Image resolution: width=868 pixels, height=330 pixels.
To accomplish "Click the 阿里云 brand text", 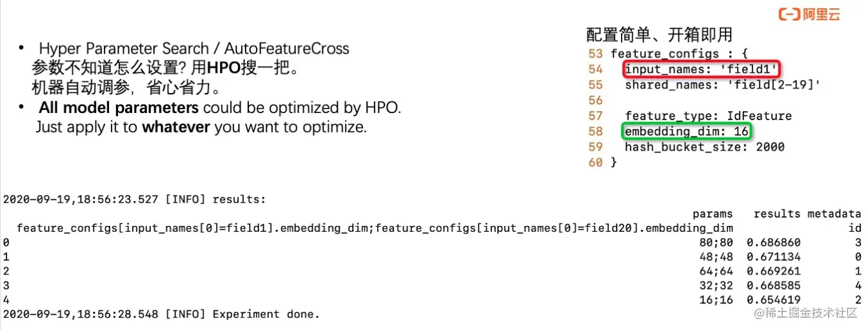I will click(x=822, y=15).
